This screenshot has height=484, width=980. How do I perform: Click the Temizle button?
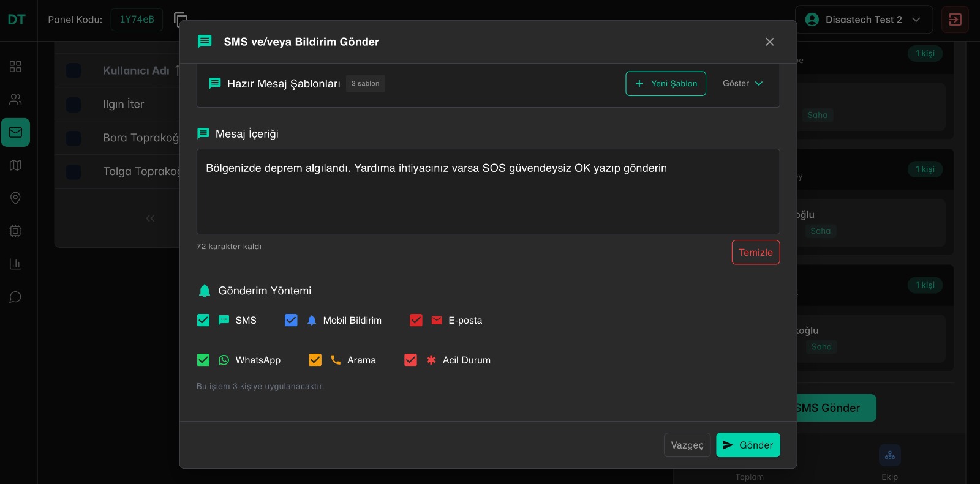(756, 252)
